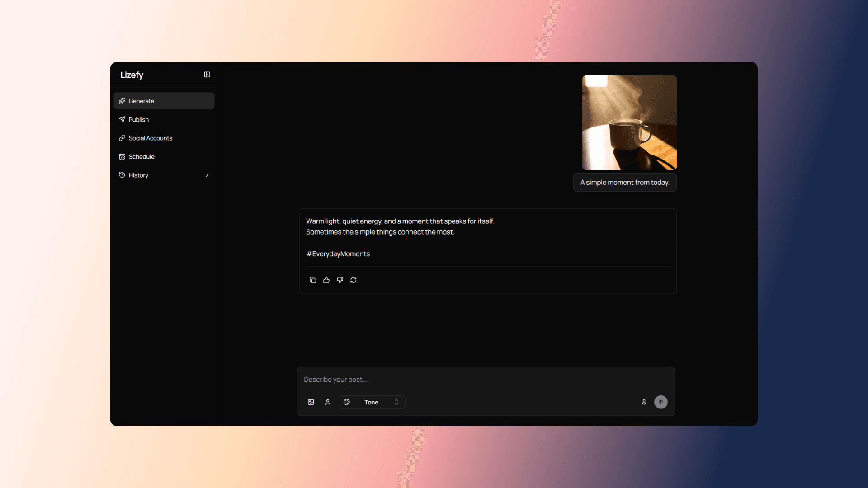Click the microphone for voice input
The width and height of the screenshot is (868, 488).
644,402
